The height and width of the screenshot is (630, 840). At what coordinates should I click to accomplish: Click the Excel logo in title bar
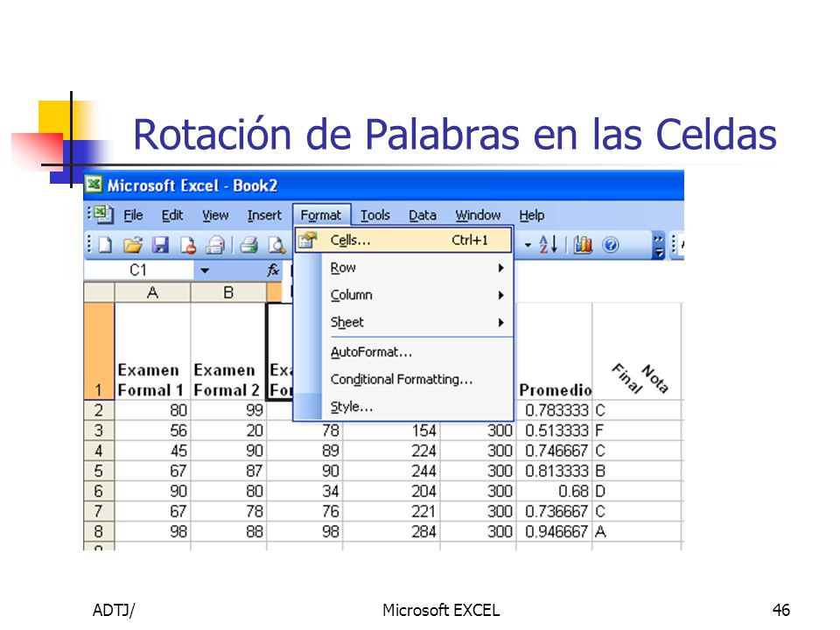coord(94,185)
